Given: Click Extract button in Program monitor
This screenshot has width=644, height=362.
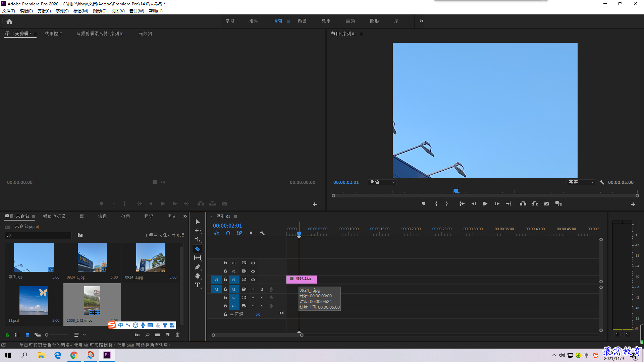Looking at the screenshot, I should (535, 204).
